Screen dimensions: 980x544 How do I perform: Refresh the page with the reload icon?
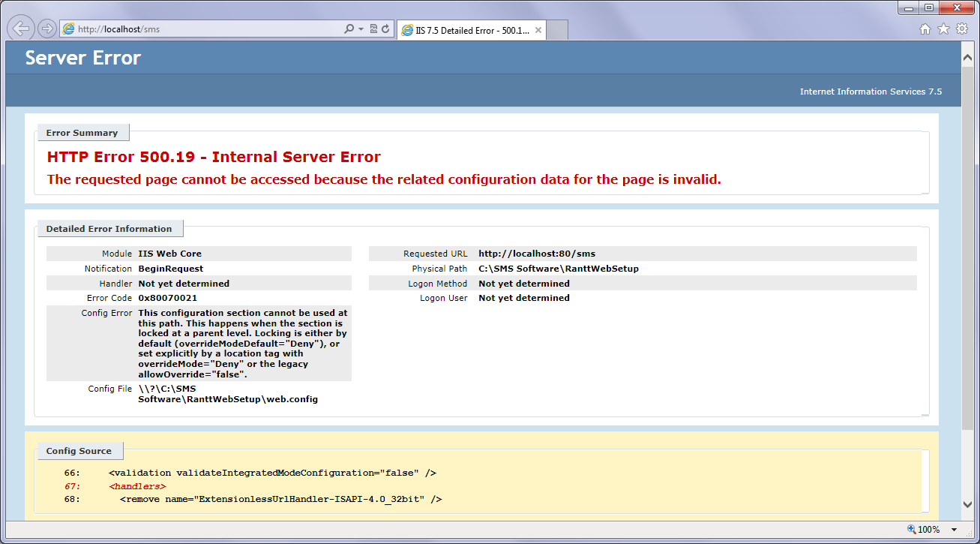(385, 29)
